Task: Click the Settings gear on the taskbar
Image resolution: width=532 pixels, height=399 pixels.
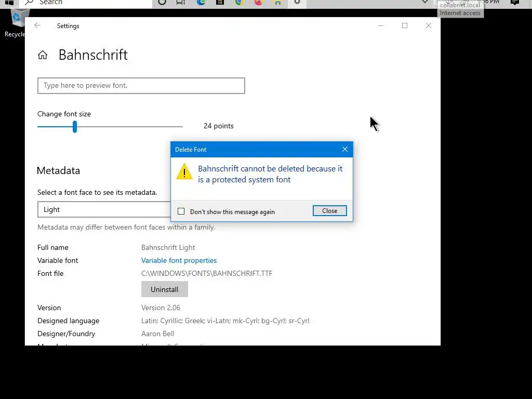Action: point(297,2)
